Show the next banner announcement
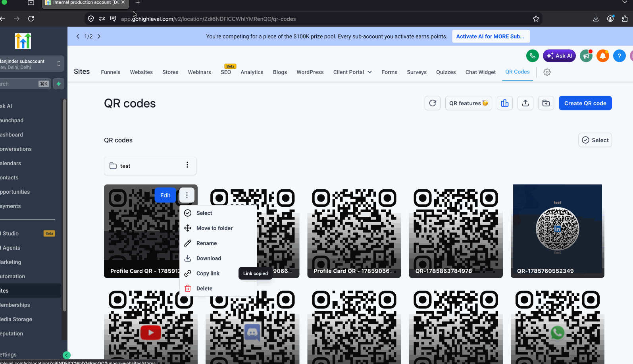 pos(99,36)
